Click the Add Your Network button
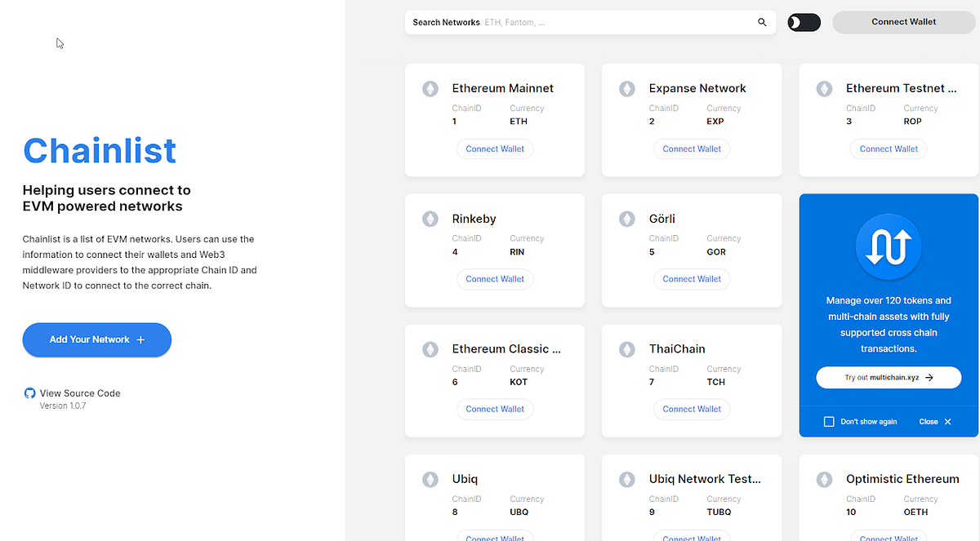This screenshot has width=980, height=541. tap(96, 339)
